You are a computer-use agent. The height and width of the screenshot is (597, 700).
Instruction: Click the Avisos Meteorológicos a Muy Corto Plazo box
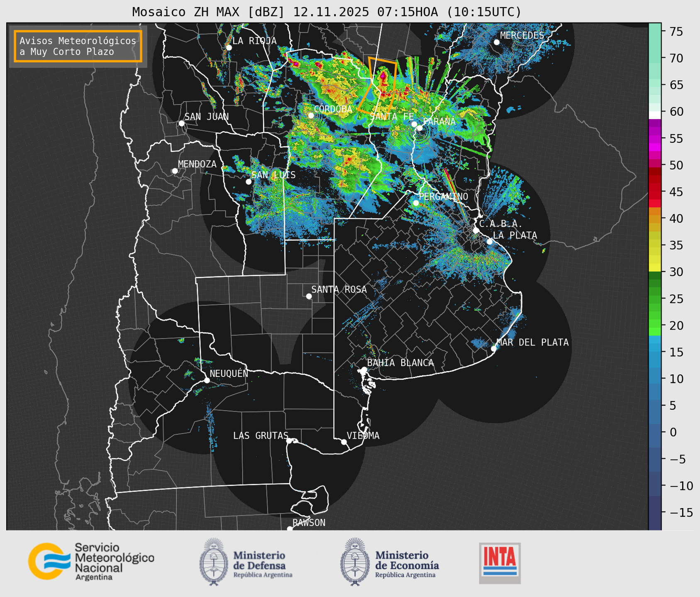coord(78,46)
